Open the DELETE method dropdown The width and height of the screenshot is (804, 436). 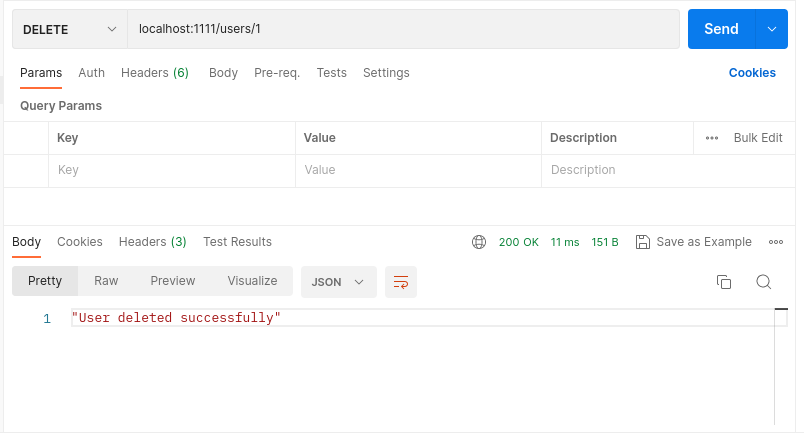[x=69, y=29]
